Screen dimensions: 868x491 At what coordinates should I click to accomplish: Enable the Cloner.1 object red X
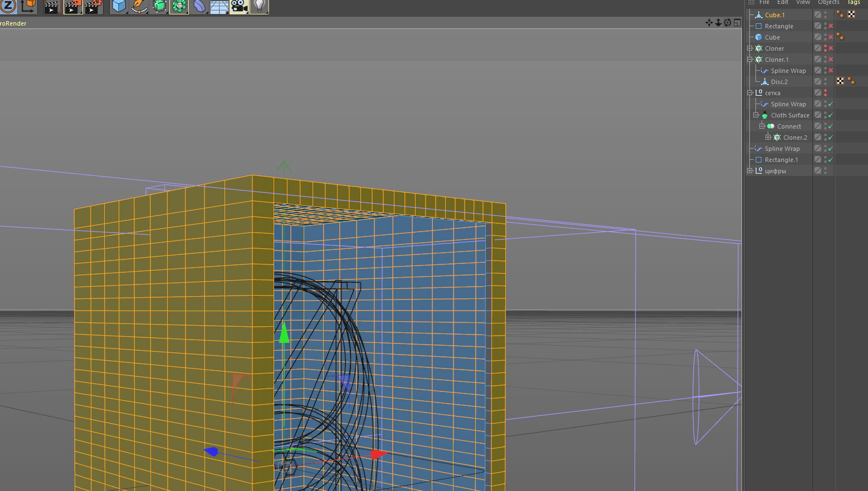831,60
